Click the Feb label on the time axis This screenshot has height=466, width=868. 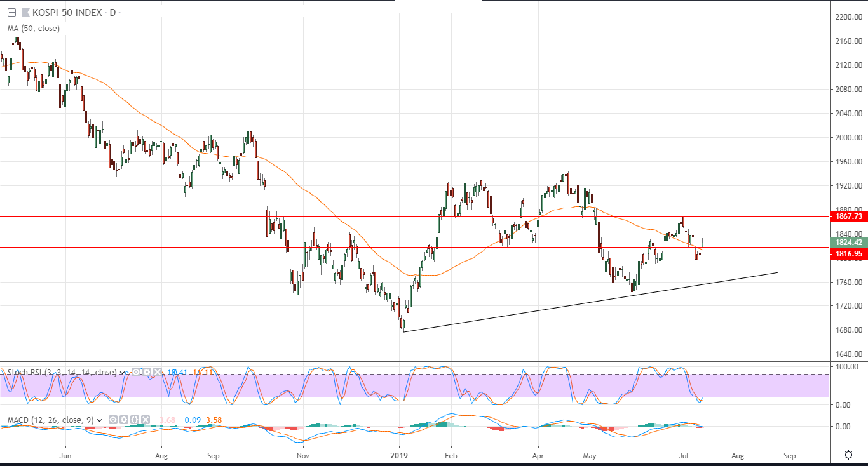click(451, 455)
